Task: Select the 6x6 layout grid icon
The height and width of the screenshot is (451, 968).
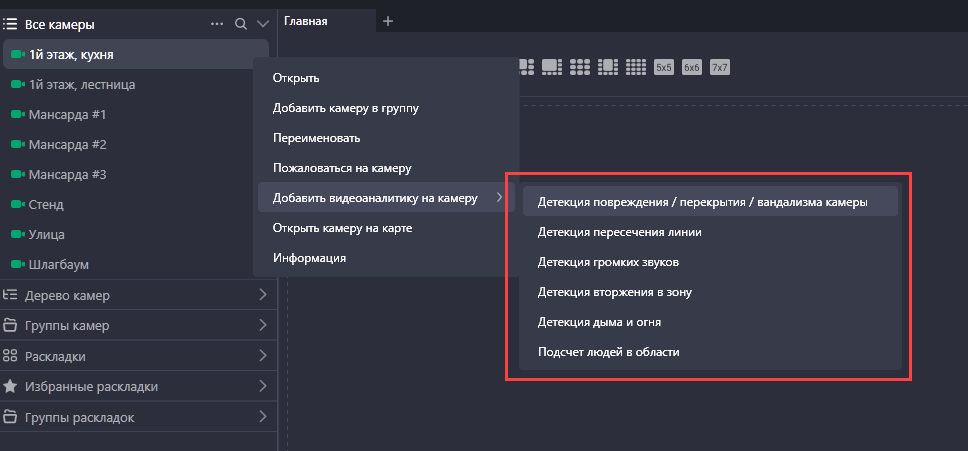Action: point(691,67)
